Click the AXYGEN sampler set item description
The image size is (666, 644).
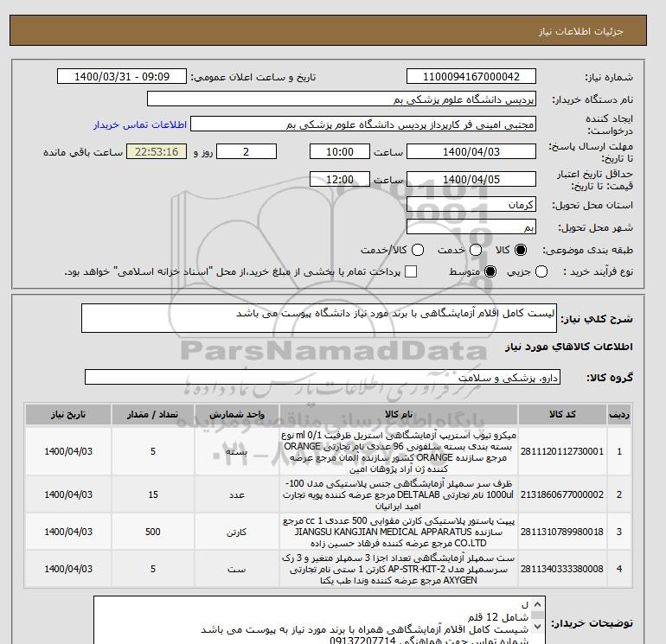point(399,569)
